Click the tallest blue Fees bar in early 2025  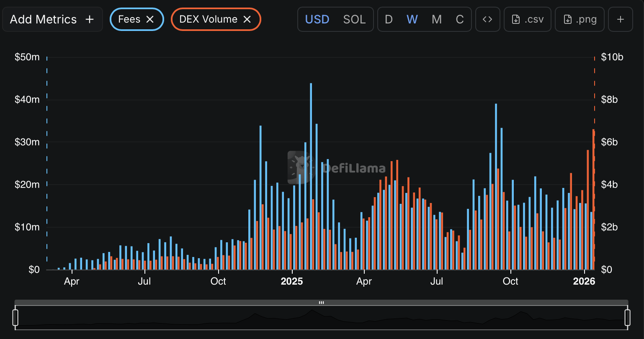tap(311, 176)
